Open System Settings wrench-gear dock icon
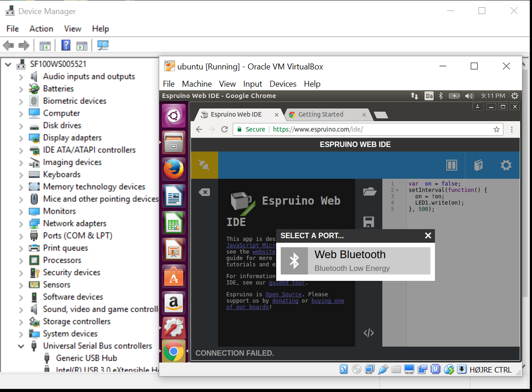The image size is (532, 392). click(x=174, y=328)
